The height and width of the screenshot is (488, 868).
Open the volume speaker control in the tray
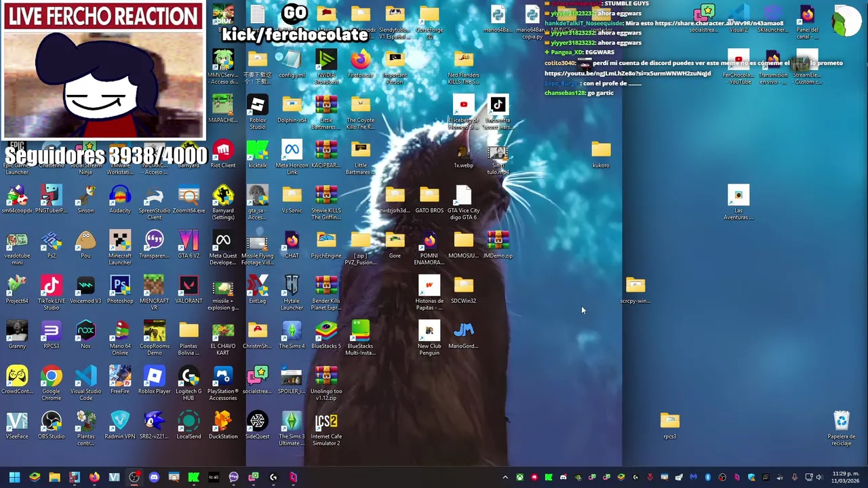click(x=819, y=477)
